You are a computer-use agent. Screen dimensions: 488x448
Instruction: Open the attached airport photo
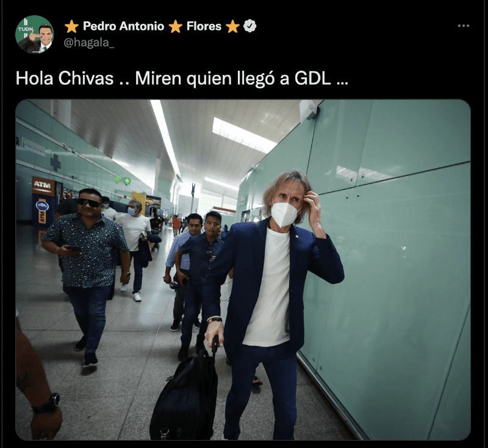coord(243,269)
